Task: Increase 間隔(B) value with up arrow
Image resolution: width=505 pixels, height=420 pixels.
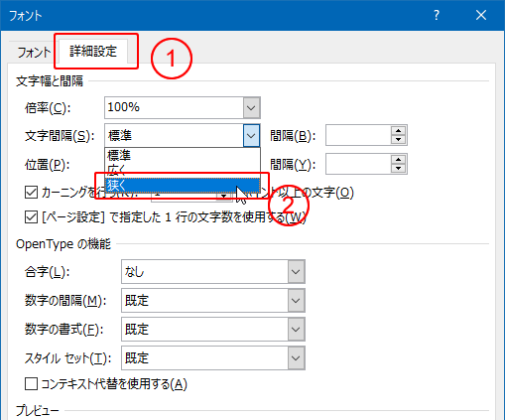Action: point(398,130)
